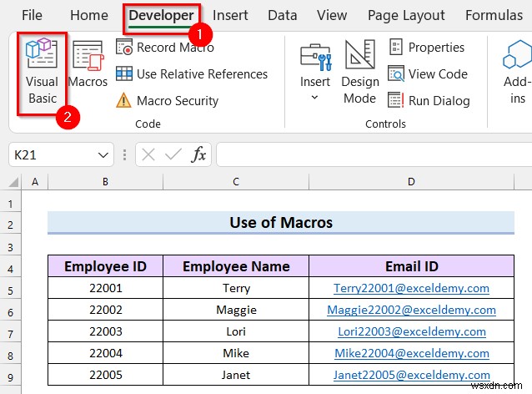Go to the Page Layout tab

pos(406,15)
